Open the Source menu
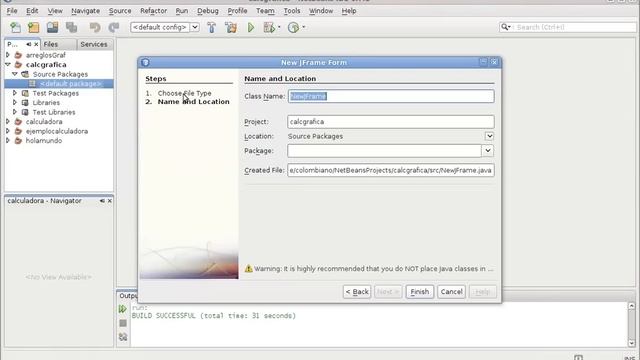 tap(120, 11)
